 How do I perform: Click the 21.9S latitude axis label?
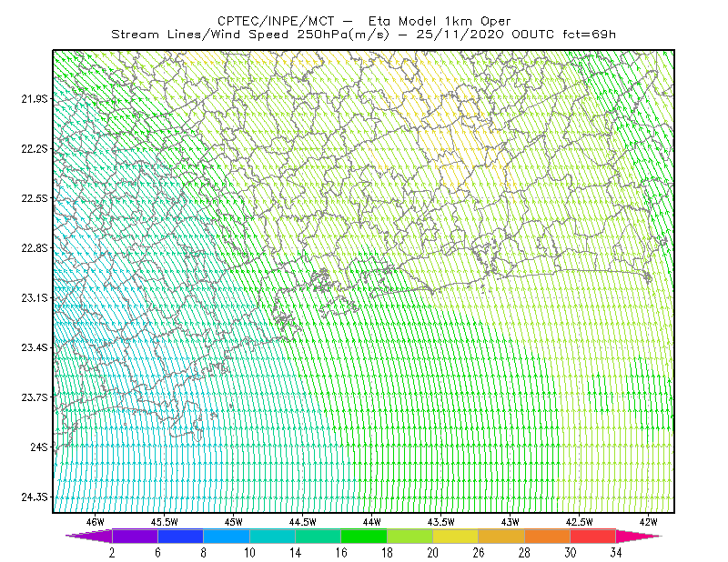point(35,99)
